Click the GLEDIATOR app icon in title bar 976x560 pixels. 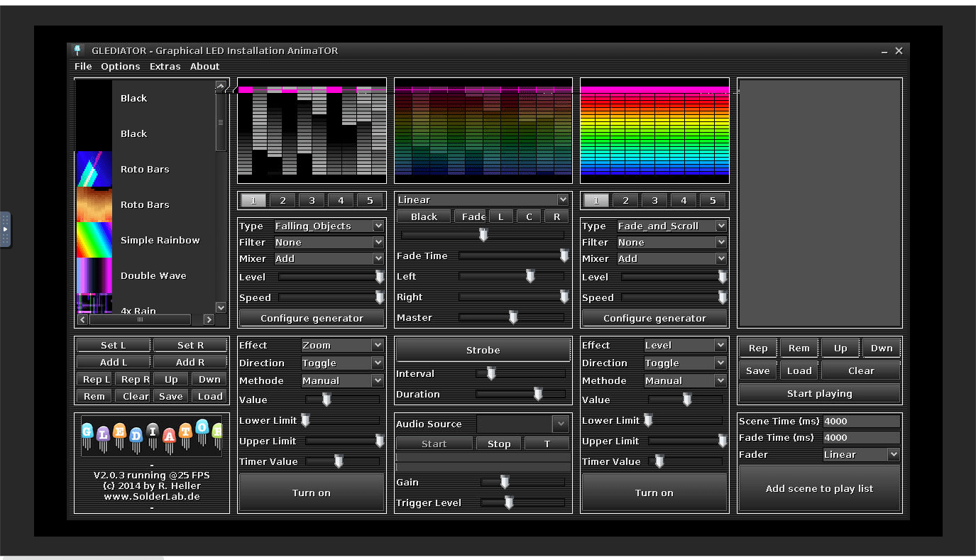point(79,50)
